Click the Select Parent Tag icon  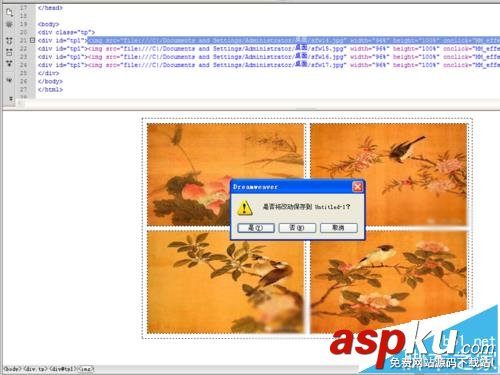pyautogui.click(x=9, y=80)
